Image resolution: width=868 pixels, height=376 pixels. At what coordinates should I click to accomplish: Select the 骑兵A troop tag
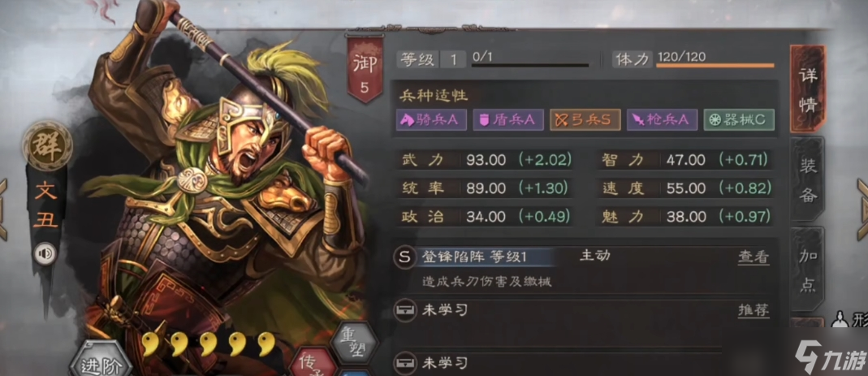(431, 120)
